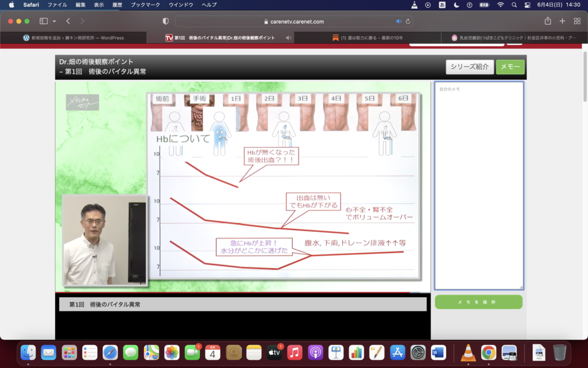Launch VLC from the Dock
The height and width of the screenshot is (368, 588).
pos(468,352)
